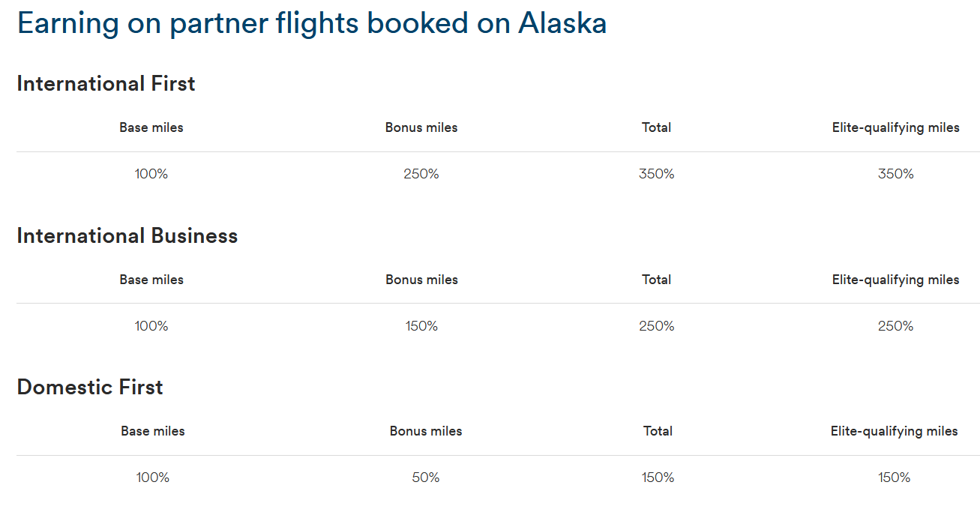Select 350% Total value in International First
The width and height of the screenshot is (980, 512).
click(x=656, y=174)
